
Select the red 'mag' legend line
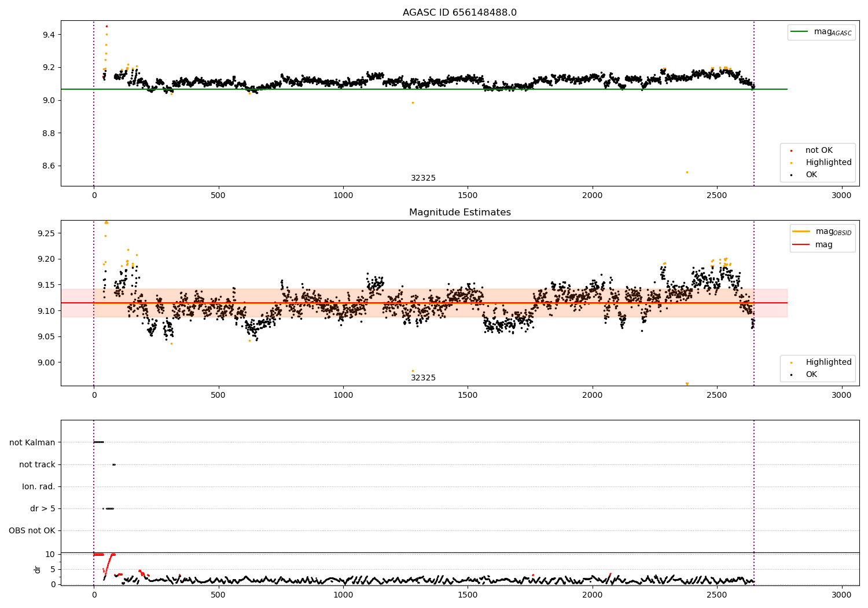(801, 245)
